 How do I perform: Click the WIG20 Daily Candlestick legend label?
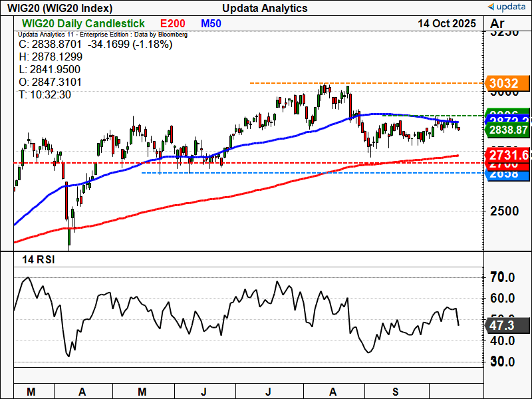point(83,23)
